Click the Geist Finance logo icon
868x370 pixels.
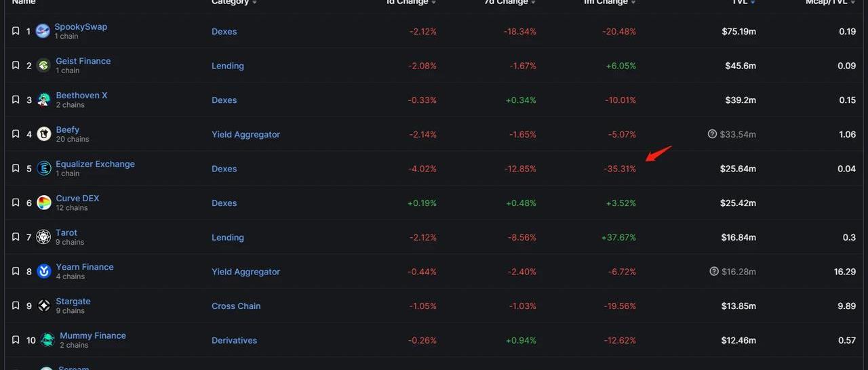click(x=43, y=66)
